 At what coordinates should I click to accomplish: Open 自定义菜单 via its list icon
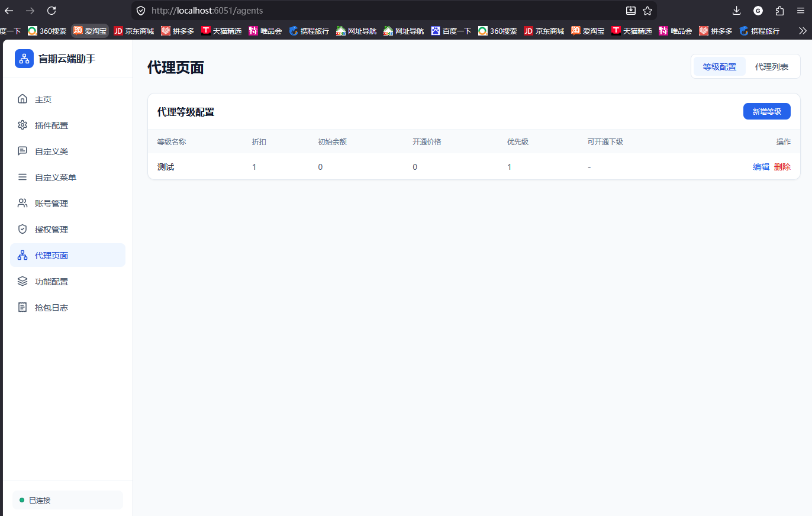pos(22,177)
